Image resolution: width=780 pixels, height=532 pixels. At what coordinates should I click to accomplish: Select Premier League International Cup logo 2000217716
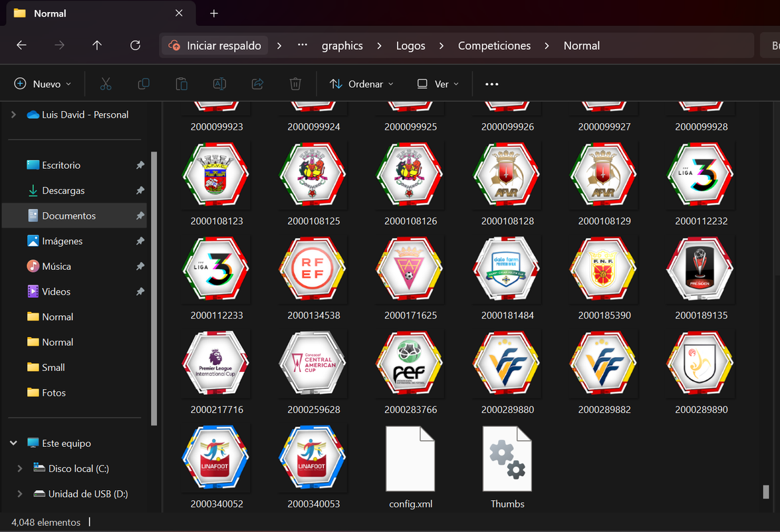pyautogui.click(x=216, y=363)
